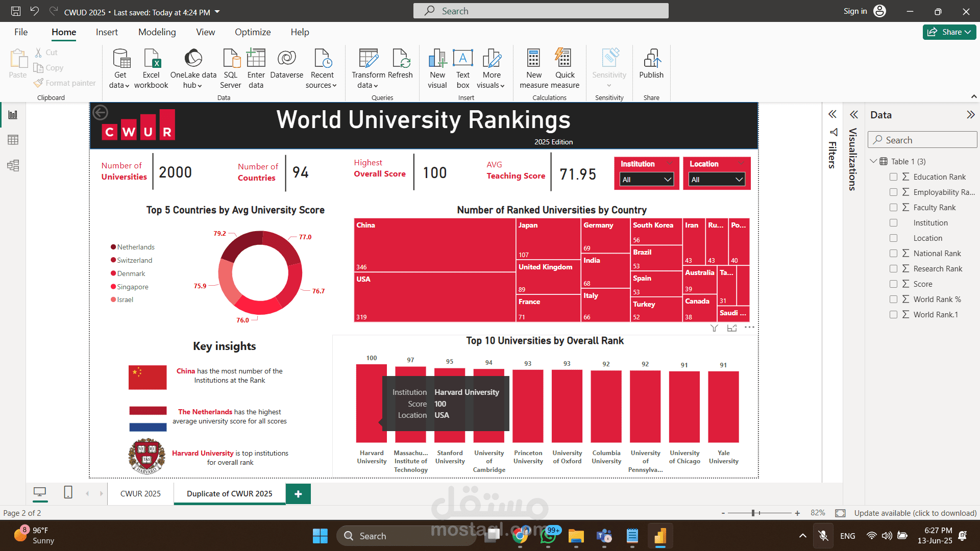This screenshot has width=980, height=551.
Task: Add a New visual
Action: coord(437,69)
